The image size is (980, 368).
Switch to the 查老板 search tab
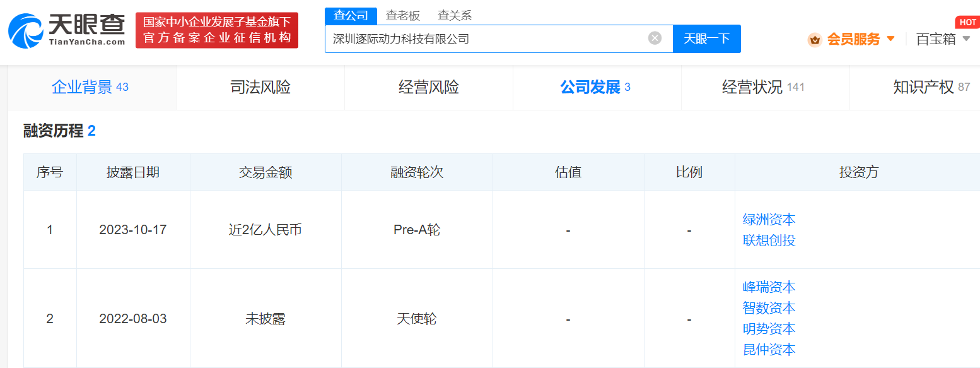coord(403,16)
